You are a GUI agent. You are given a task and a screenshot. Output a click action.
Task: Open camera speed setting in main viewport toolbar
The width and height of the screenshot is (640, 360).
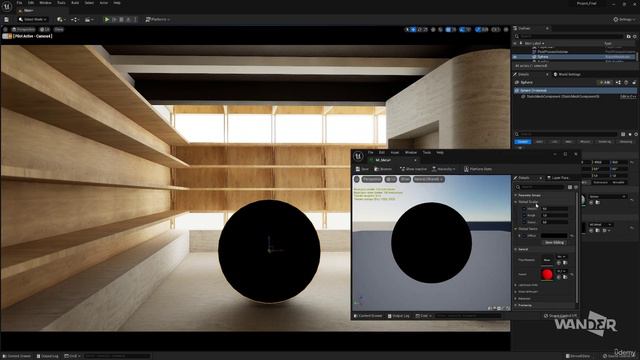point(496,29)
